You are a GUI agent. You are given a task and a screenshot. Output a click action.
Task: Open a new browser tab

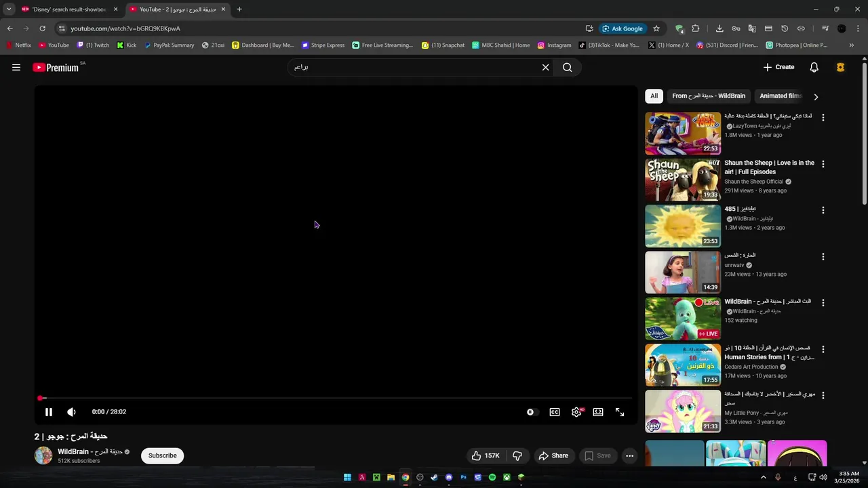tap(239, 9)
